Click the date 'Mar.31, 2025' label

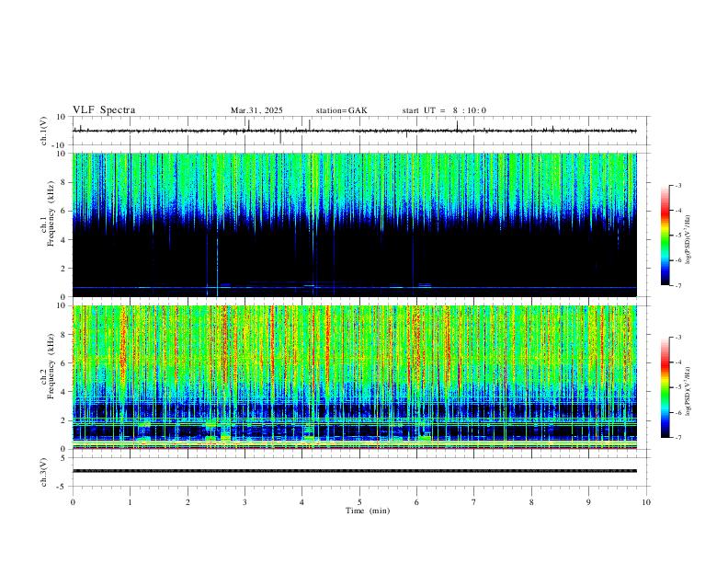point(256,110)
